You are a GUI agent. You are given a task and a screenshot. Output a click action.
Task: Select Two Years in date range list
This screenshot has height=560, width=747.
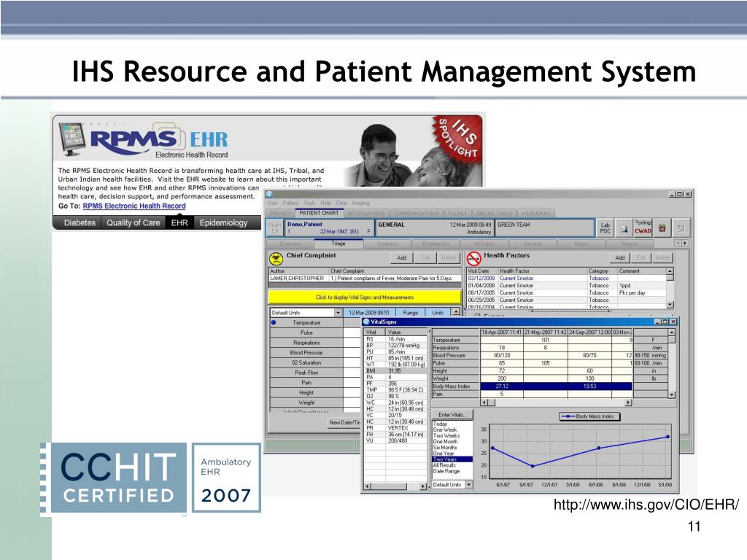click(452, 459)
